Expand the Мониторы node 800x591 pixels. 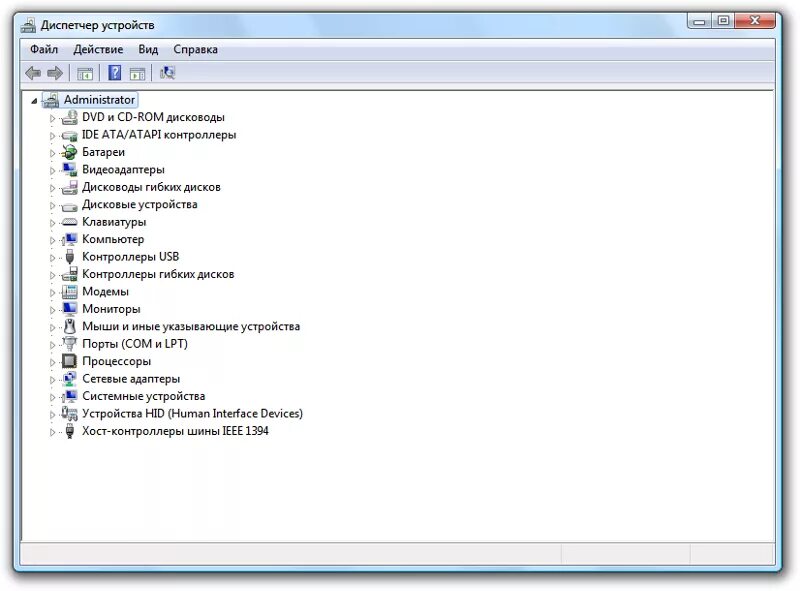pyautogui.click(x=52, y=310)
